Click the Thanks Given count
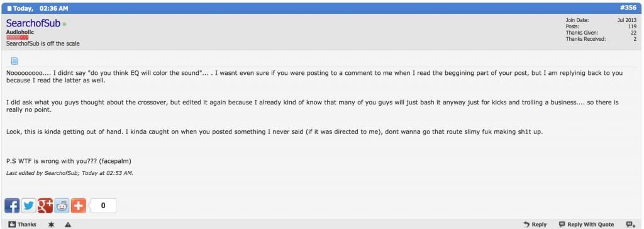The image size is (644, 229). click(x=634, y=33)
